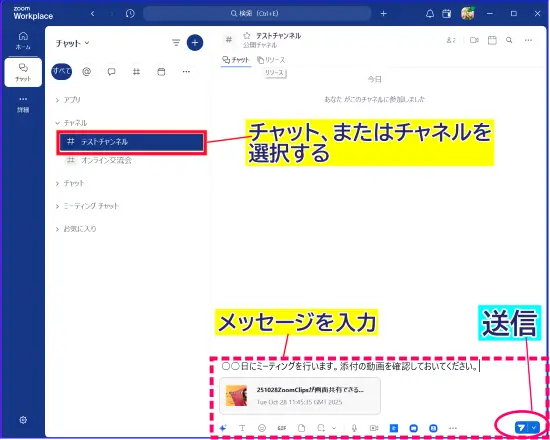Open more composer options ellipsis
Image resolution: width=550 pixels, height=440 pixels.
pyautogui.click(x=453, y=428)
